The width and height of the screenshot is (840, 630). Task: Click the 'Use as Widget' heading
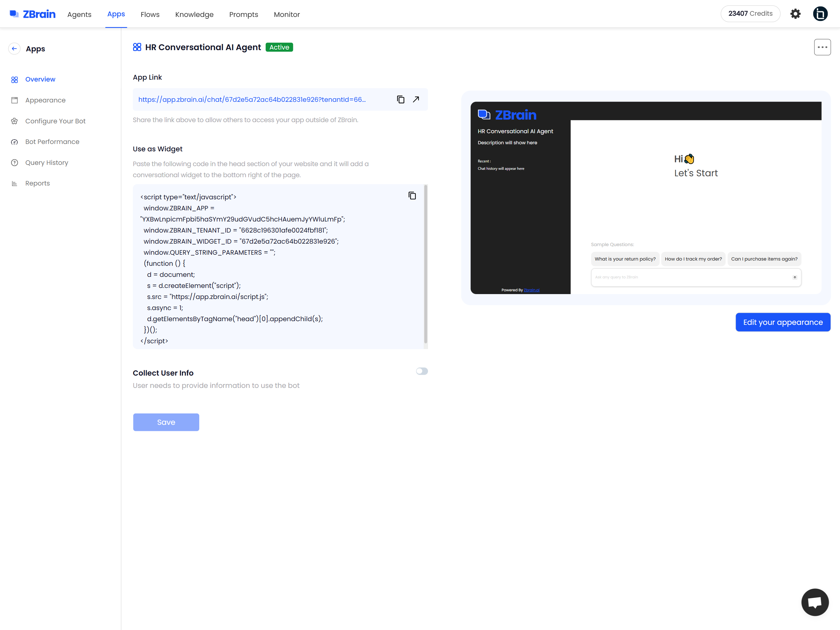[158, 149]
